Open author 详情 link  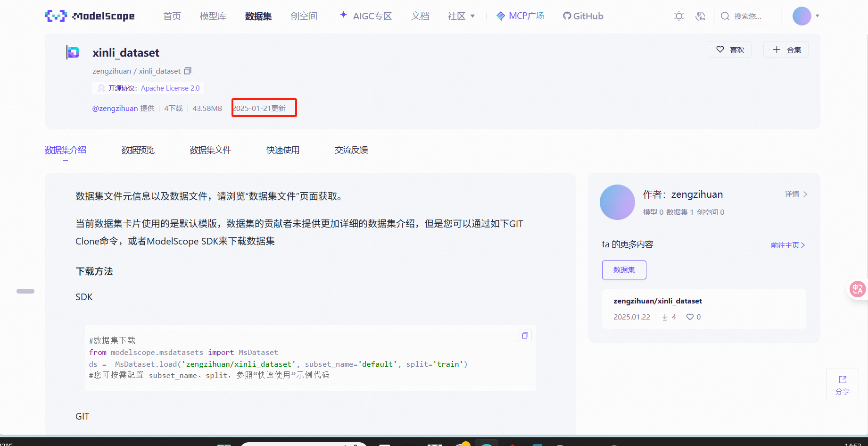click(x=796, y=194)
